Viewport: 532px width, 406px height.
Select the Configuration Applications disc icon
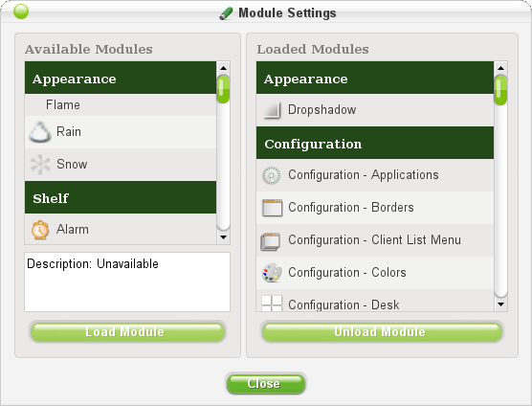[x=272, y=175]
